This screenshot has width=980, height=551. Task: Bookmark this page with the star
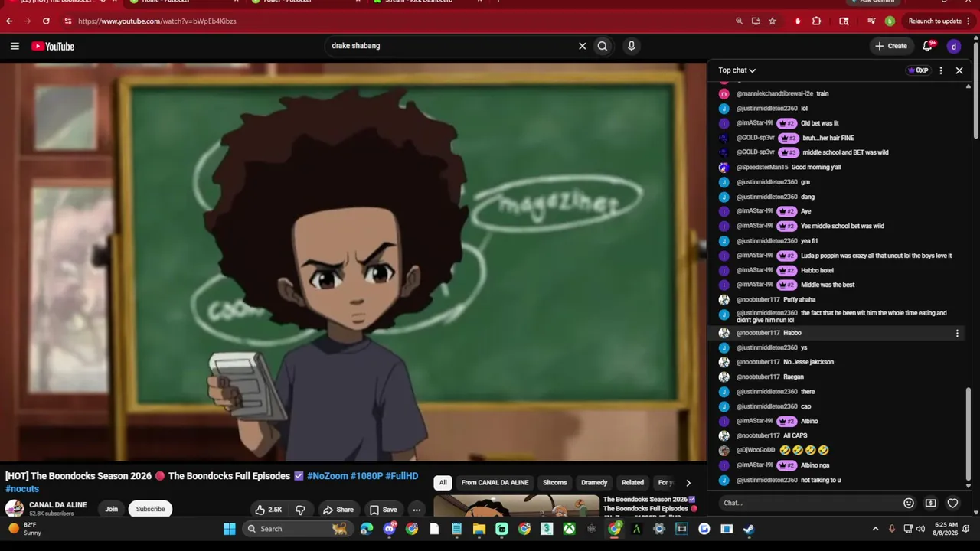click(773, 21)
